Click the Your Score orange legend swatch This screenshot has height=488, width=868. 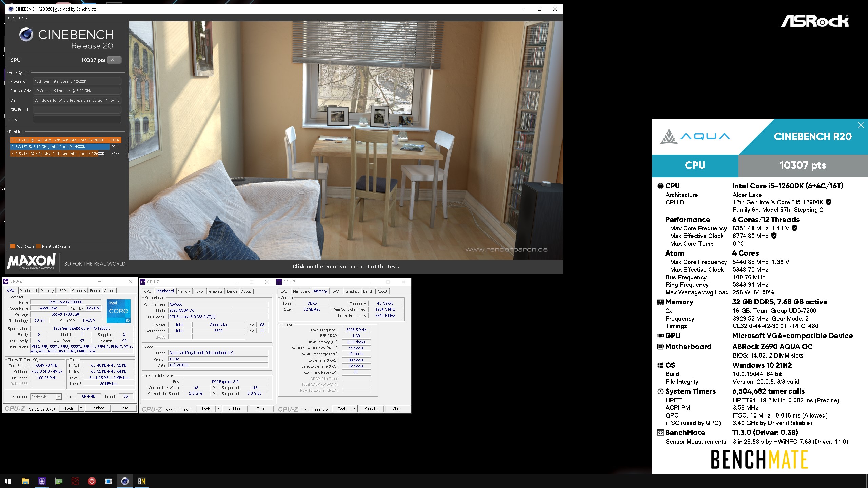[x=13, y=246]
